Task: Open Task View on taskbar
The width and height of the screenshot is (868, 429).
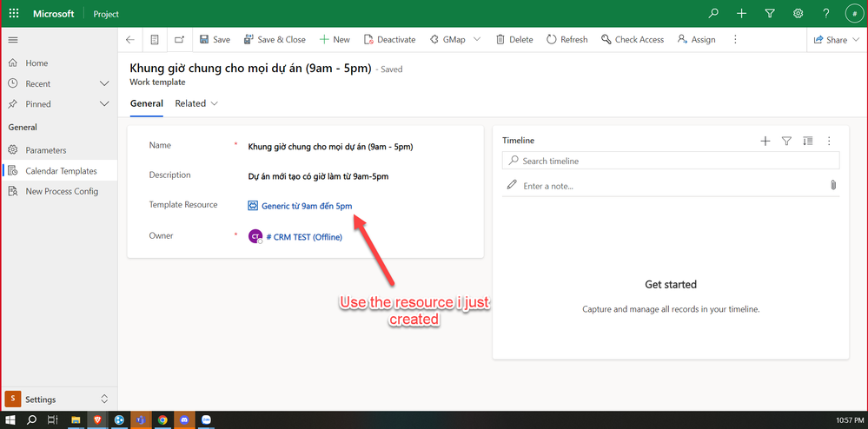Action: (53, 420)
